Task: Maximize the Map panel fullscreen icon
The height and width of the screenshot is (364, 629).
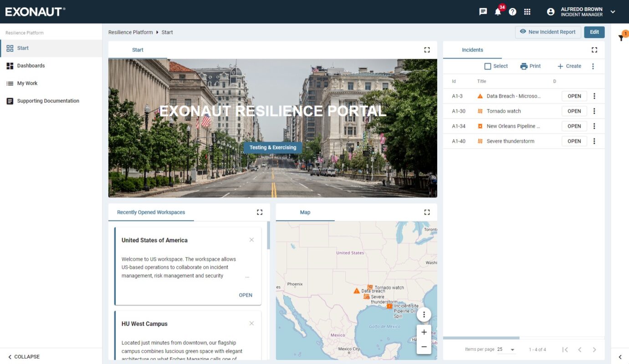Action: tap(427, 212)
